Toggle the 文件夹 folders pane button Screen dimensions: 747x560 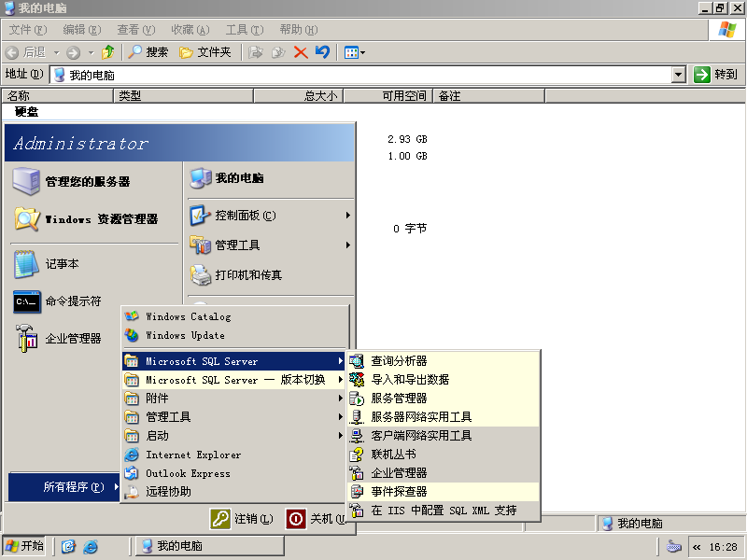(x=204, y=52)
